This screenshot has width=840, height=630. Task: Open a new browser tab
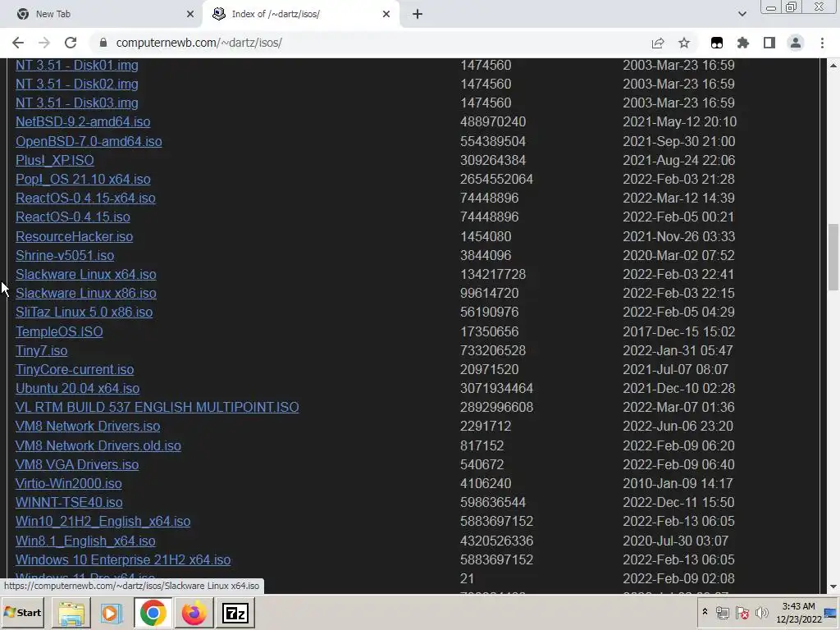tap(418, 14)
